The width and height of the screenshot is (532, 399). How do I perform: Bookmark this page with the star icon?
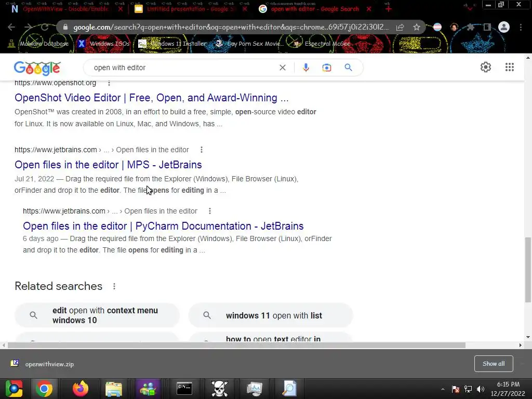[417, 27]
